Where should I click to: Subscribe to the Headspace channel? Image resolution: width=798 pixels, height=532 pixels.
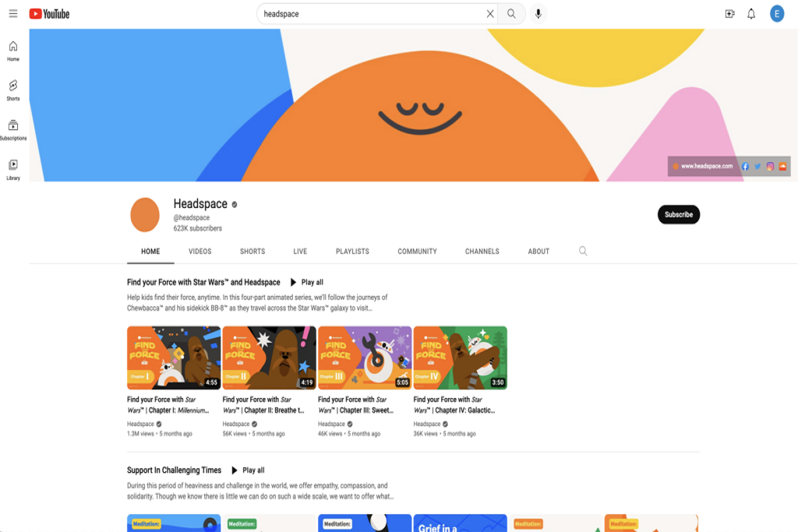[x=678, y=214]
